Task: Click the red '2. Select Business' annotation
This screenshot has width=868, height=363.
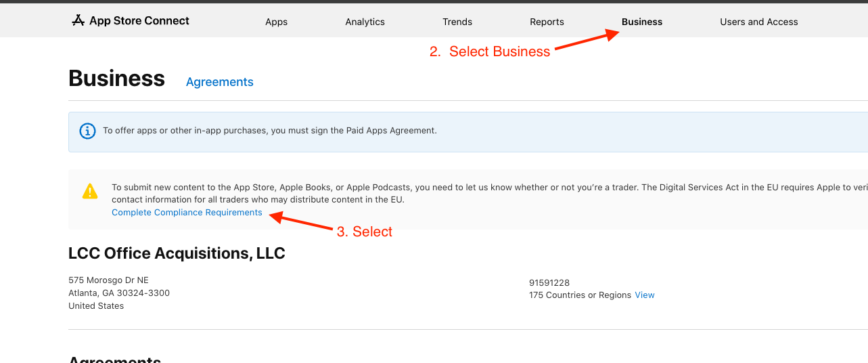Action: point(489,52)
